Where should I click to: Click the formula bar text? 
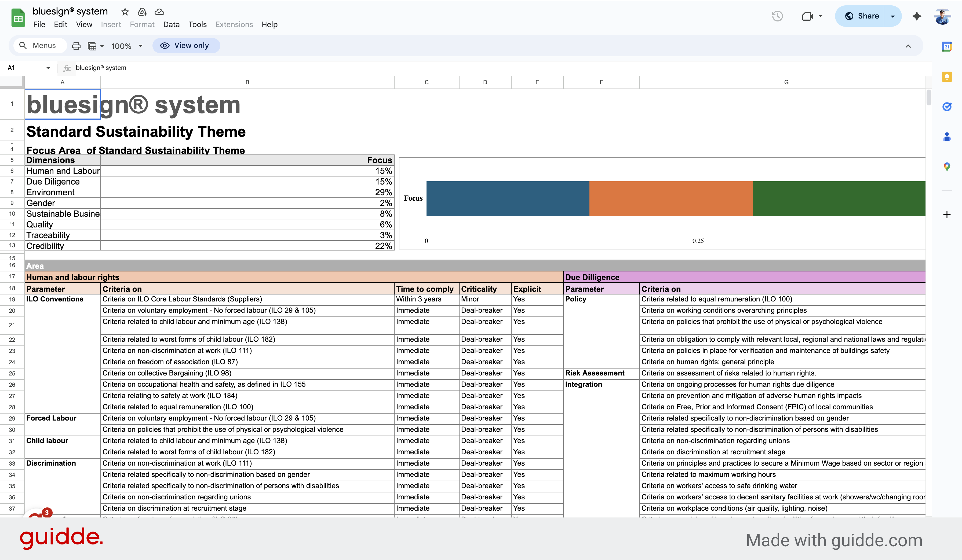click(x=101, y=68)
